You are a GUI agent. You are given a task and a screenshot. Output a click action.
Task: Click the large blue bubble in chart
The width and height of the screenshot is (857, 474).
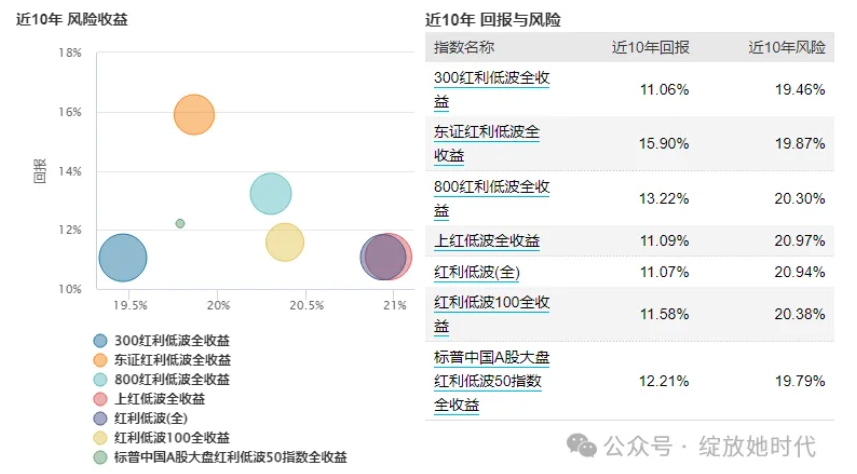pos(123,258)
